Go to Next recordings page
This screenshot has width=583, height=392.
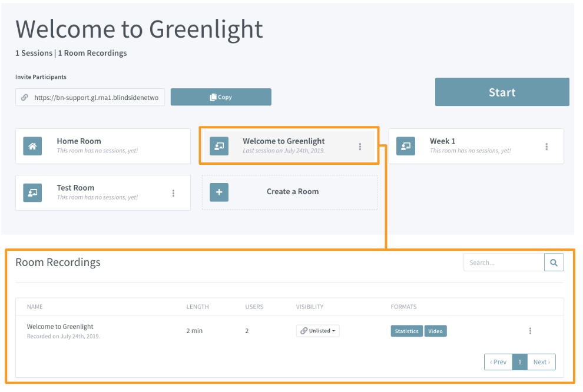point(541,362)
